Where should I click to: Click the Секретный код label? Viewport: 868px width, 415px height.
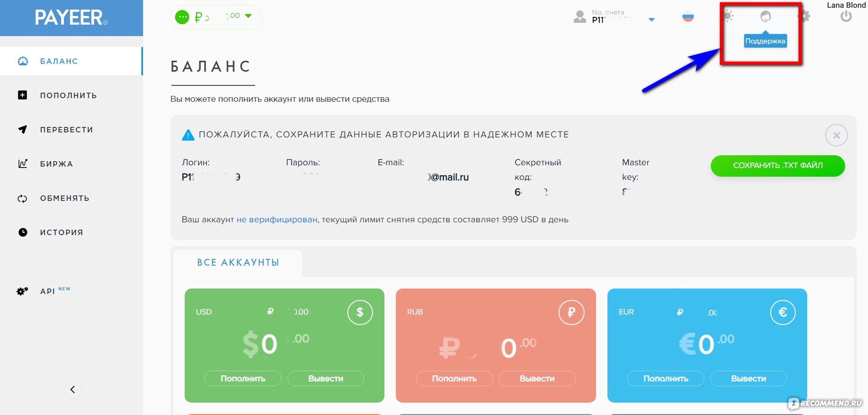(538, 169)
